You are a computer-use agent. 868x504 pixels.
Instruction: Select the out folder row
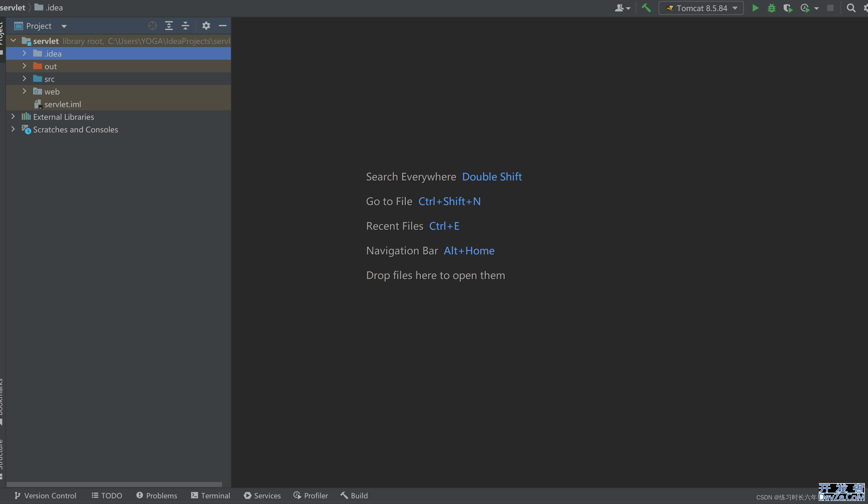point(118,66)
